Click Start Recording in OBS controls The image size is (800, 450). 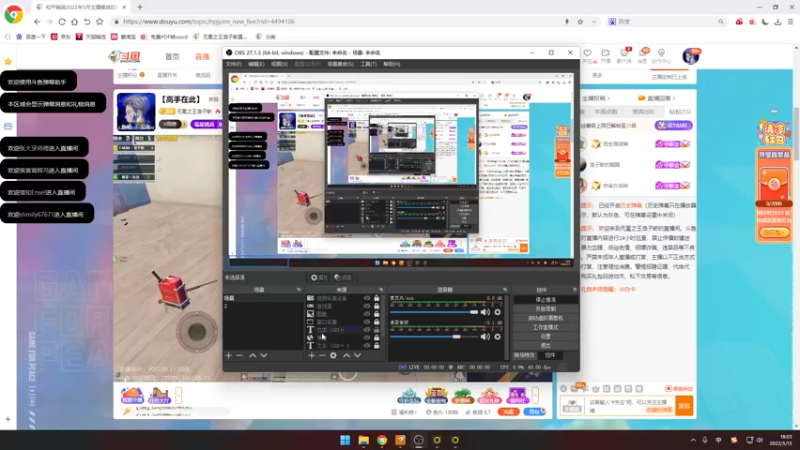[x=545, y=309]
